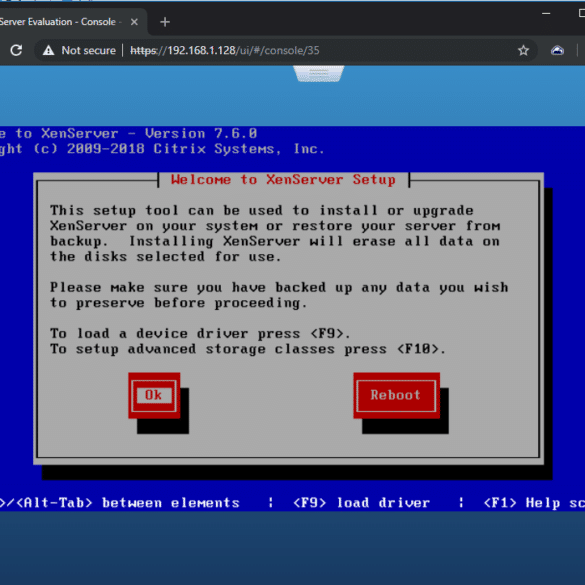
Task: Click the '<F9> load driver' hint text
Action: pyautogui.click(x=362, y=503)
